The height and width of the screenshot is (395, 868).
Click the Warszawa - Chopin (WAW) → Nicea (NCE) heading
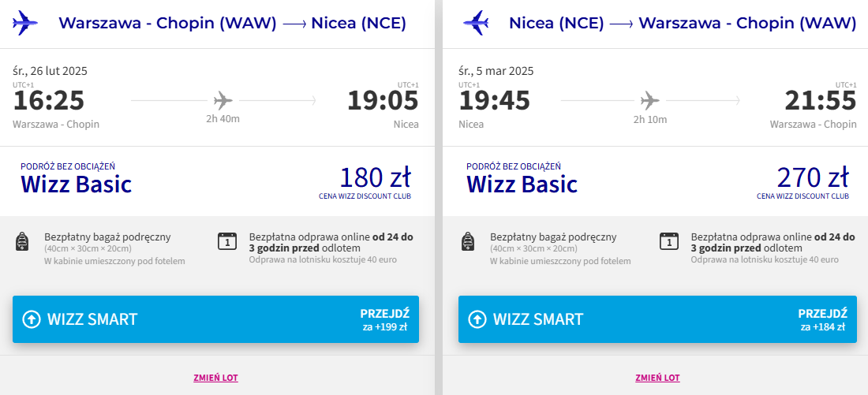point(232,24)
